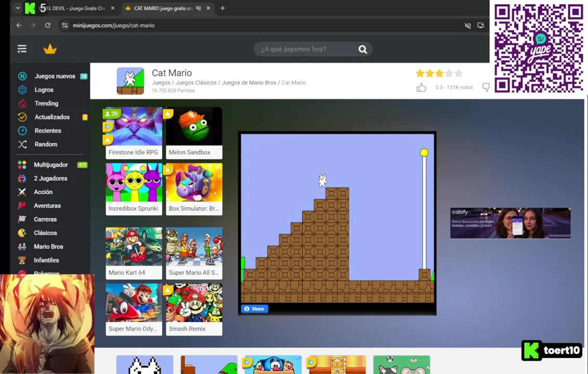Click the thumbs up like icon
The height and width of the screenshot is (374, 588).
click(421, 87)
